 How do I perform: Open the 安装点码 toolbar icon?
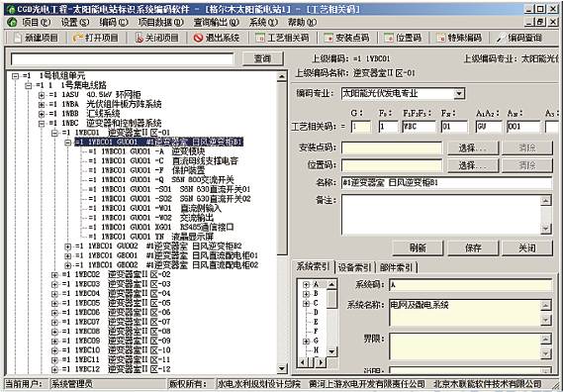[x=328, y=38]
